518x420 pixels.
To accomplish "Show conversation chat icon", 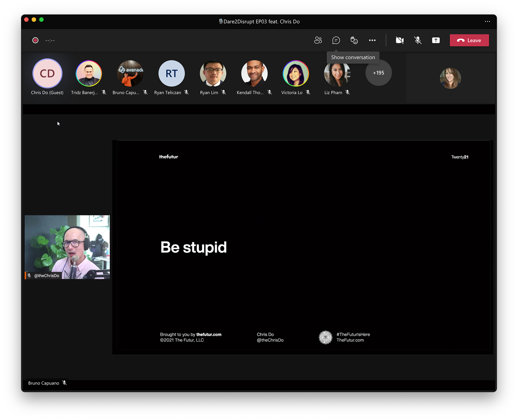I will pyautogui.click(x=336, y=40).
